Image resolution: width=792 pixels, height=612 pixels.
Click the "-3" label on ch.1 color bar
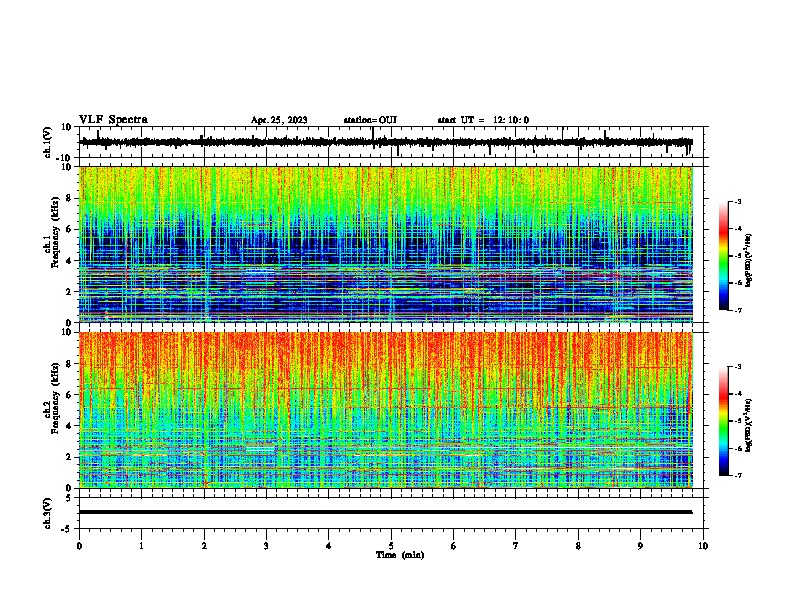[x=737, y=201]
